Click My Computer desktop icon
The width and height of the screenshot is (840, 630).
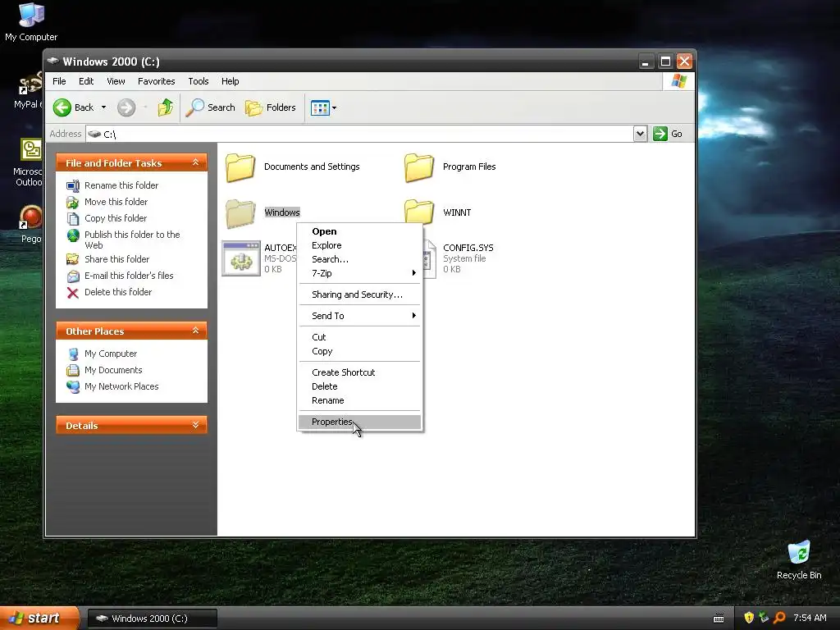tap(31, 22)
